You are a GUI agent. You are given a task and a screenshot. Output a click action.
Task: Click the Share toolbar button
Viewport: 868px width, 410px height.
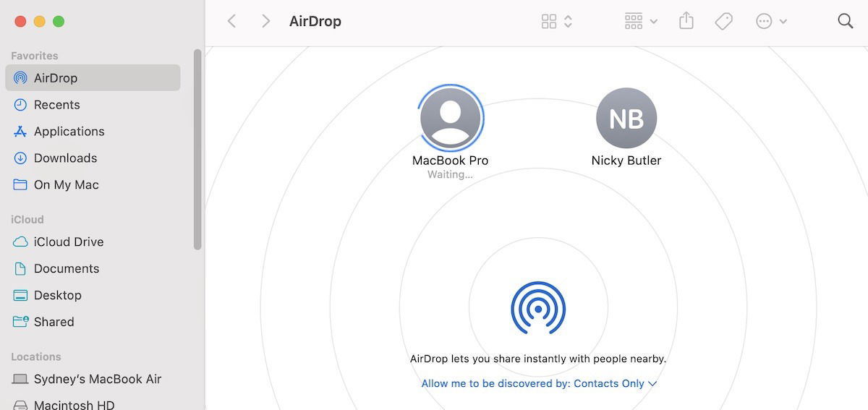[686, 21]
